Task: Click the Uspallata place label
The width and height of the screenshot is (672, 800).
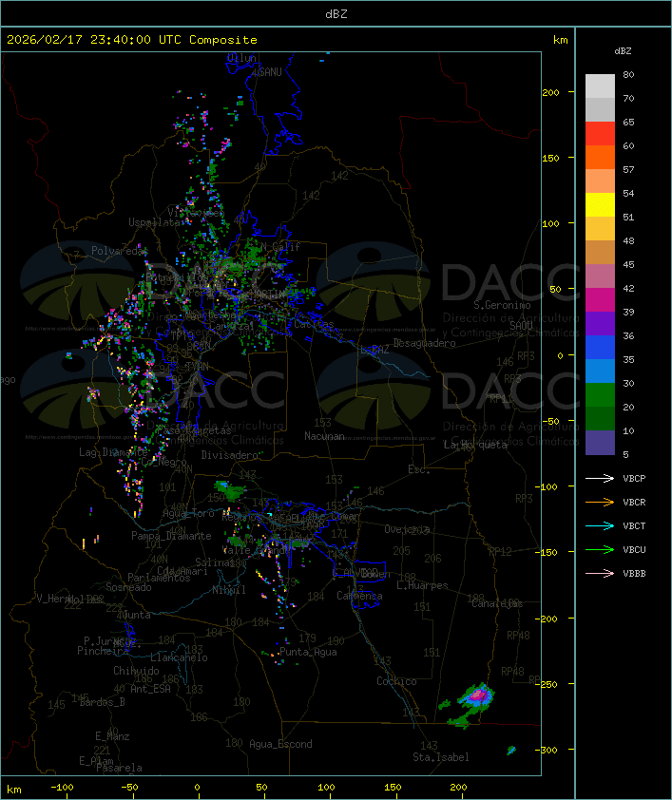Action: (154, 222)
